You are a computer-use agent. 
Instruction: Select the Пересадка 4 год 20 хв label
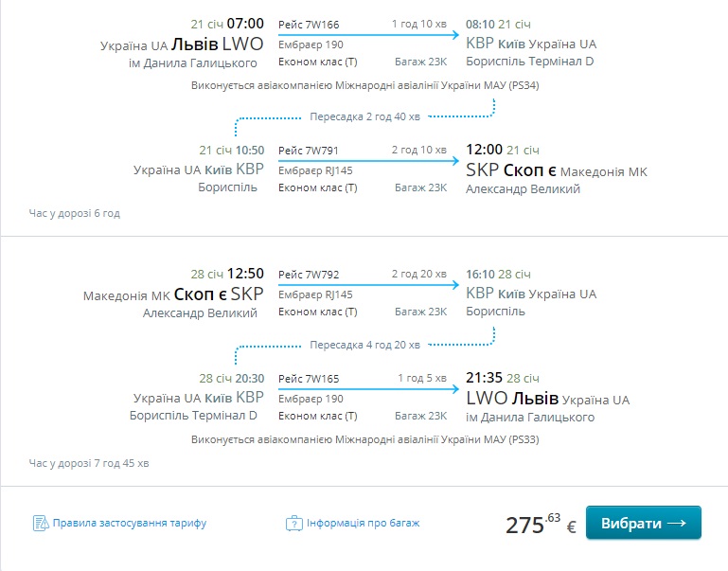(365, 345)
